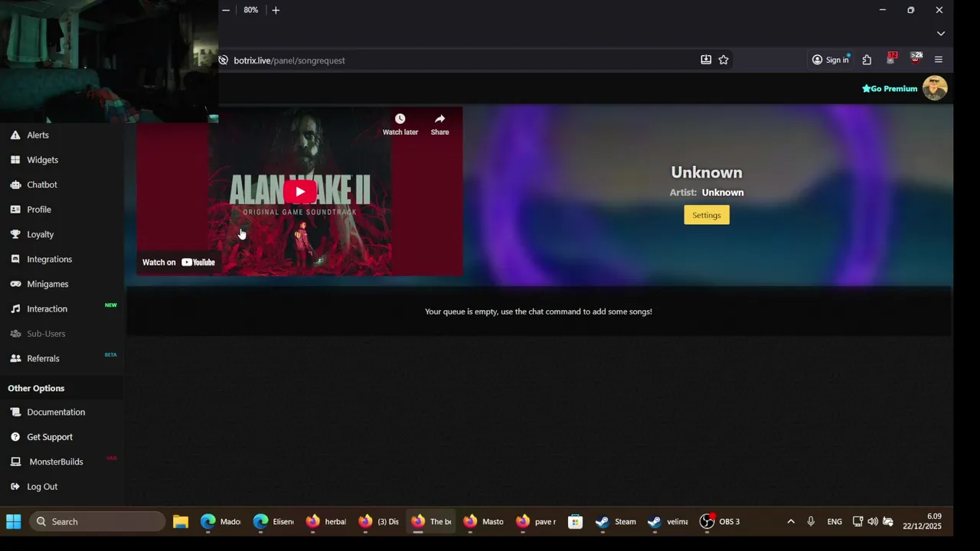The height and width of the screenshot is (551, 980).
Task: Click the Firefox Sign in button
Action: (831, 60)
